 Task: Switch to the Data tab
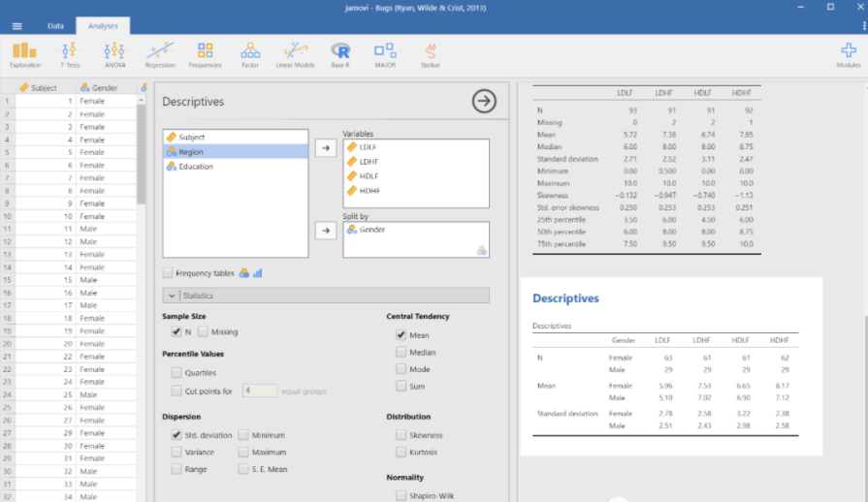[55, 25]
